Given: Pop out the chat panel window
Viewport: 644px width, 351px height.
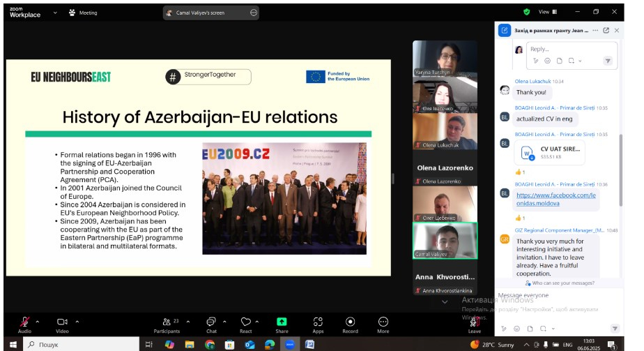Looking at the screenshot, I should point(606,30).
